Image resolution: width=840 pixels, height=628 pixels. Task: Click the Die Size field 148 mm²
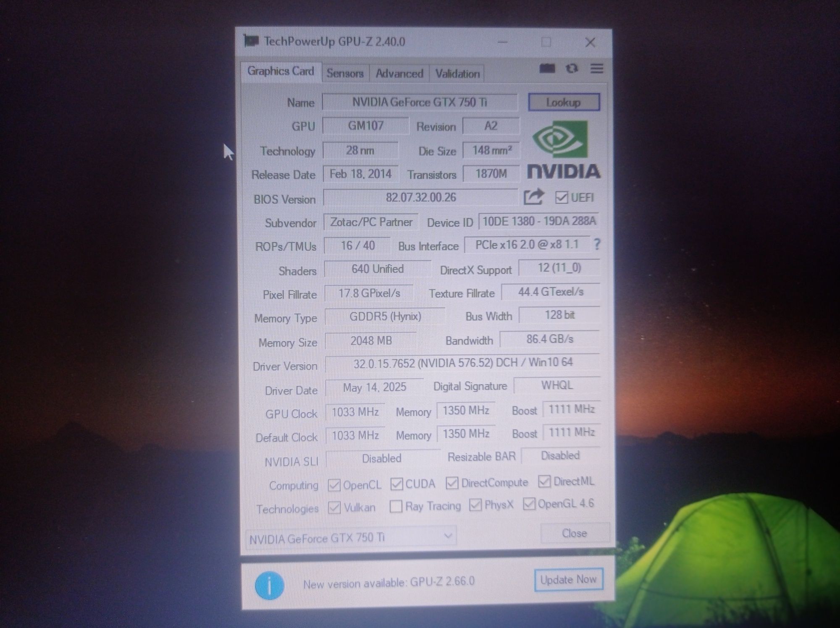tap(491, 150)
